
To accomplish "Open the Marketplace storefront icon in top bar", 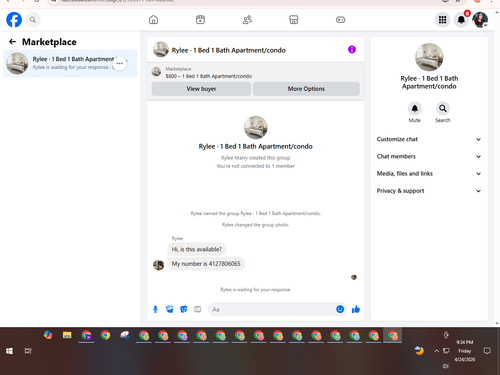I will (x=294, y=20).
